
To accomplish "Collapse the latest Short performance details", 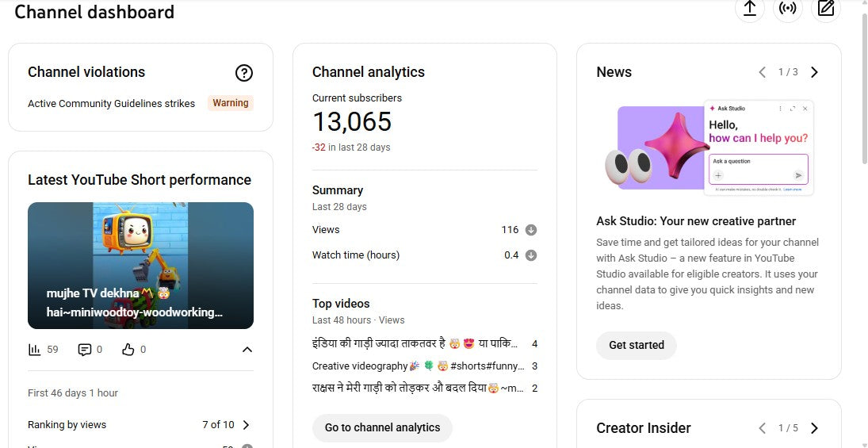I will click(247, 350).
